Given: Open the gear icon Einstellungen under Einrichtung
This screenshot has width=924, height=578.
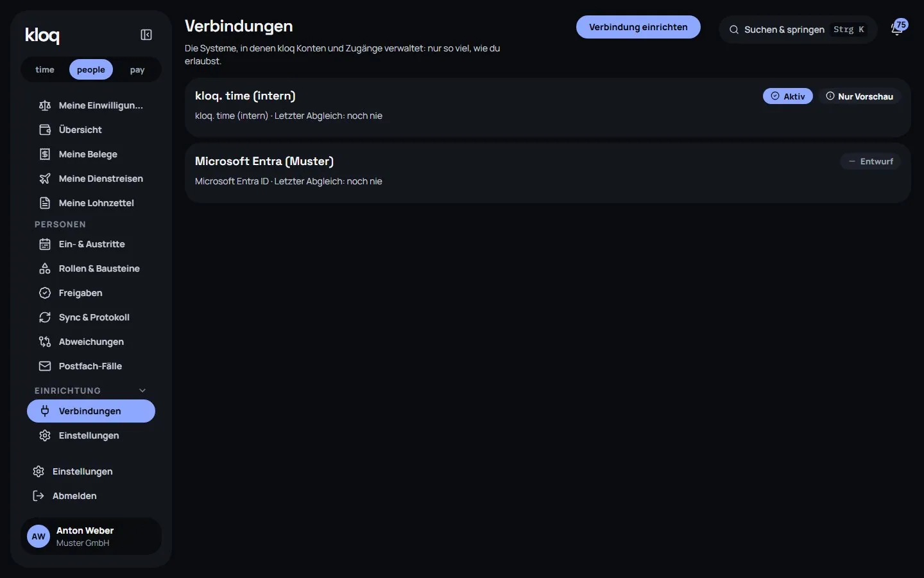Looking at the screenshot, I should [x=45, y=435].
